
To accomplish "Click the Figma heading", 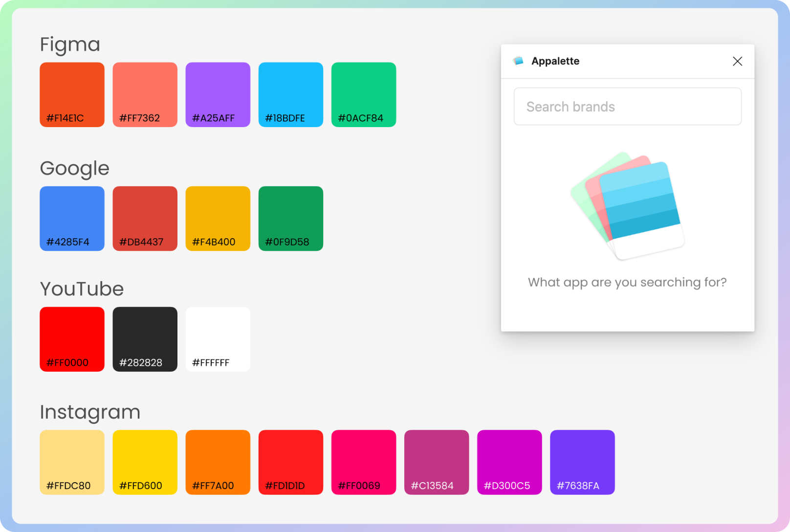I will 70,45.
